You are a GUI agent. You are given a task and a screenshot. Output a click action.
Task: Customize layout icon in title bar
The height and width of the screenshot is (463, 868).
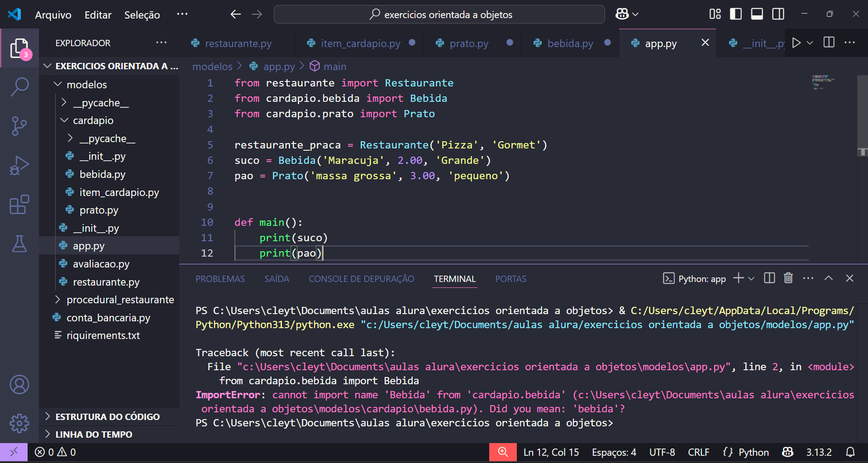click(715, 14)
